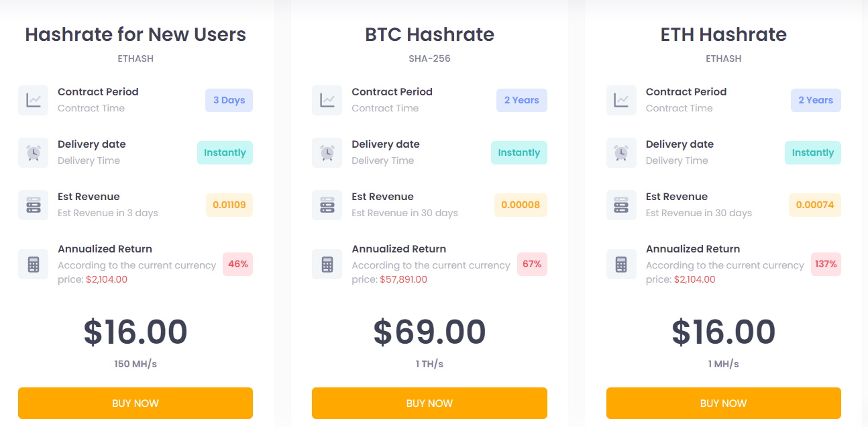The height and width of the screenshot is (427, 868).
Task: Click the 67% annualized return badge
Action: coord(532,264)
